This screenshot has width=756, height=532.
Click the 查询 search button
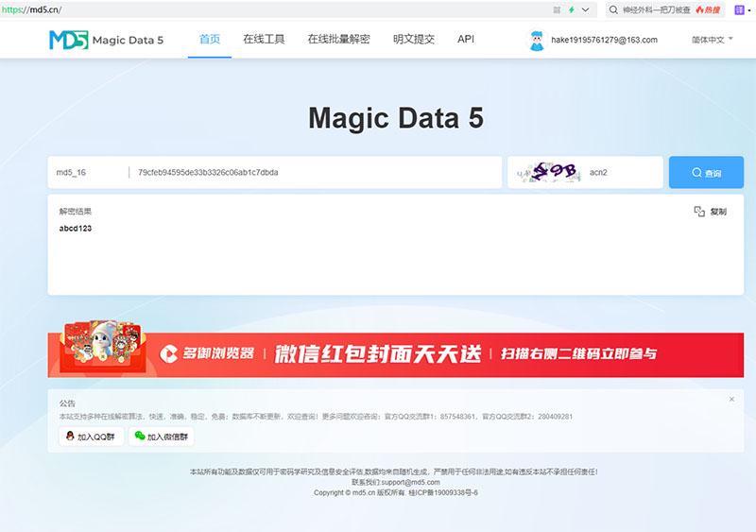[706, 172]
